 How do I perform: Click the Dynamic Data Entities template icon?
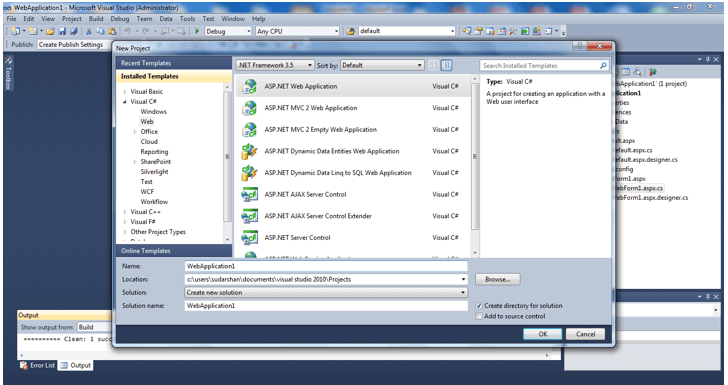tap(249, 151)
